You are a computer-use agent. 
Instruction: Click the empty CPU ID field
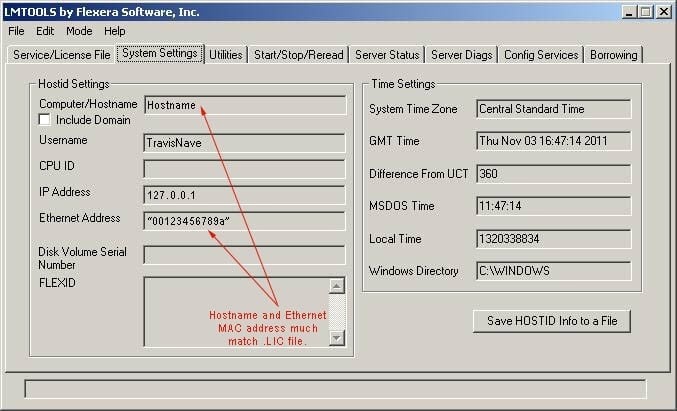point(244,169)
